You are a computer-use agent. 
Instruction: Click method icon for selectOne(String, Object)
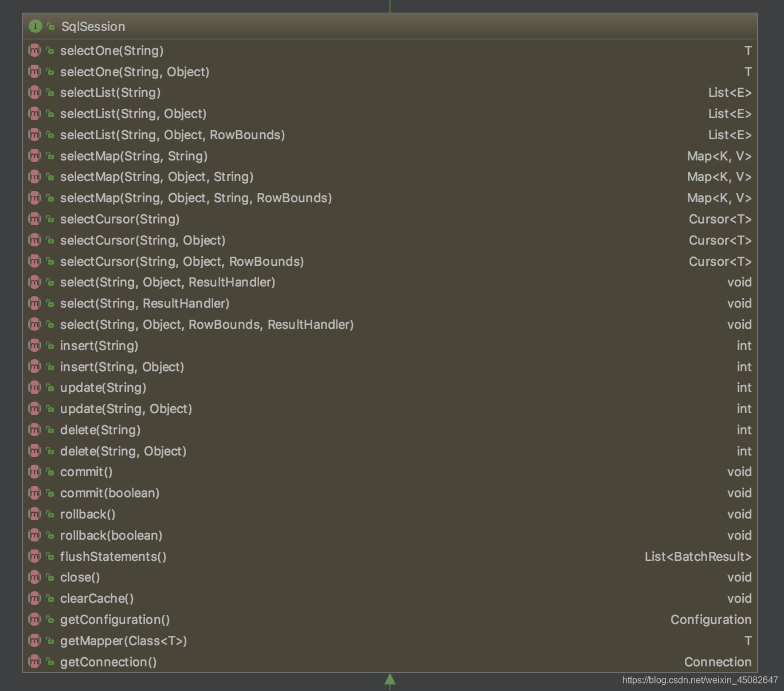point(34,72)
